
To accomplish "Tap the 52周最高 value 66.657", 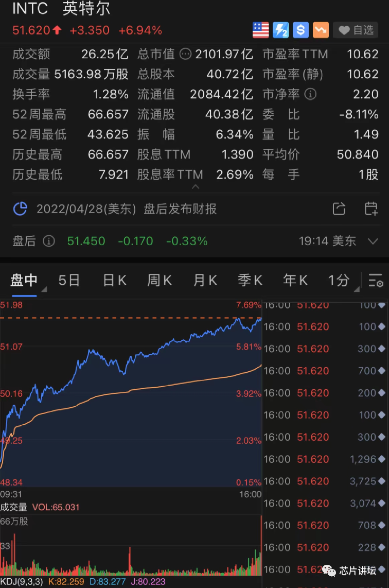I will (x=108, y=114).
